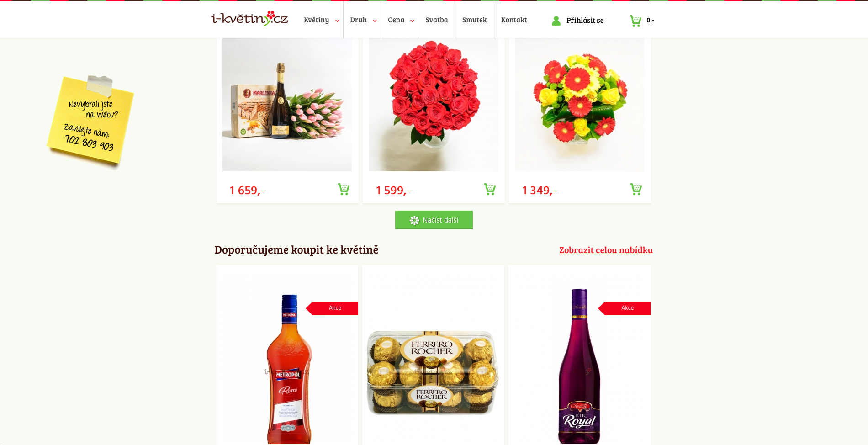Expand the Druh dropdown menu
The image size is (868, 445).
(x=363, y=20)
